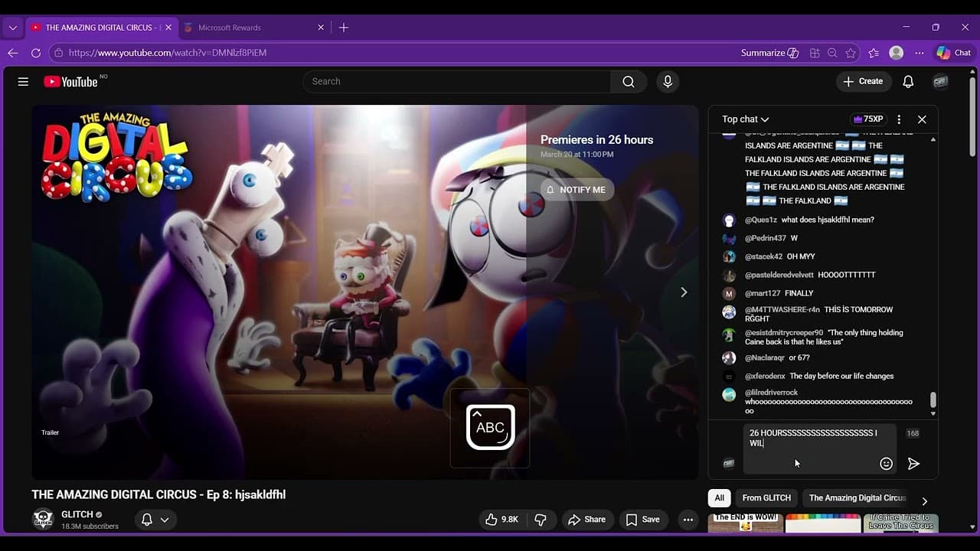Open the video's more actions menu

point(688,520)
